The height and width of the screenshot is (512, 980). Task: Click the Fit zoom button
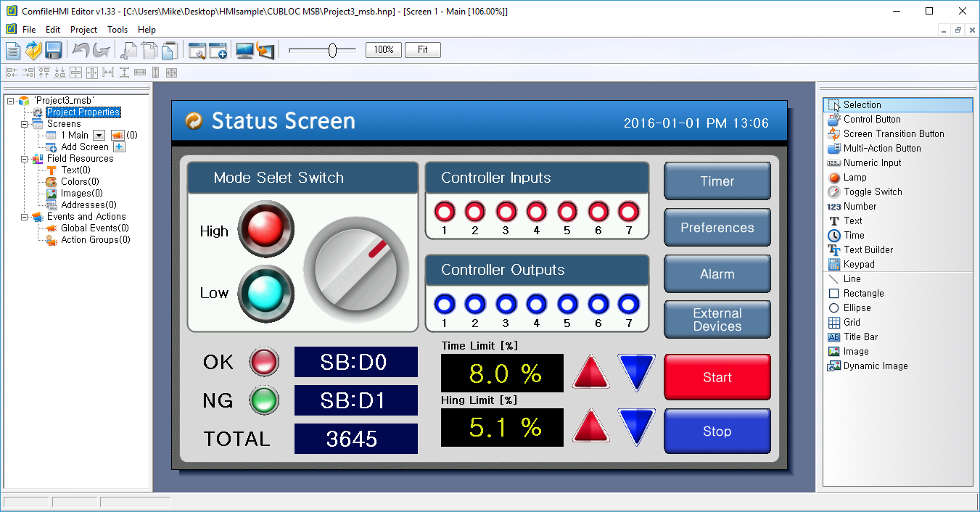[422, 50]
